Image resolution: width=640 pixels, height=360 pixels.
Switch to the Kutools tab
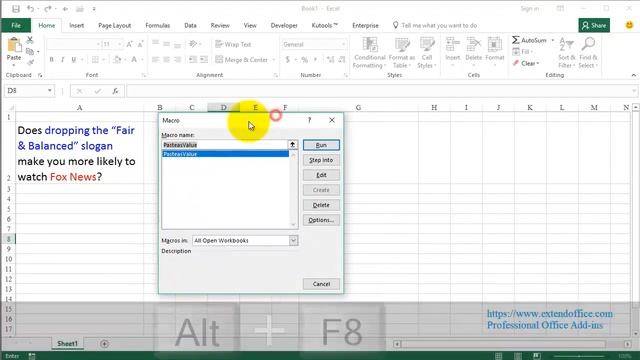324,25
